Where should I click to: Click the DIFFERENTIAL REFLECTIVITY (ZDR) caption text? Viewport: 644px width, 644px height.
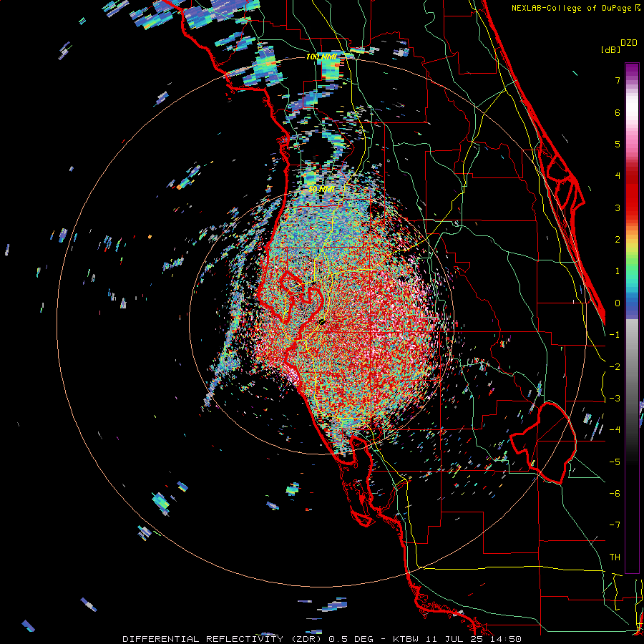[x=223, y=639]
